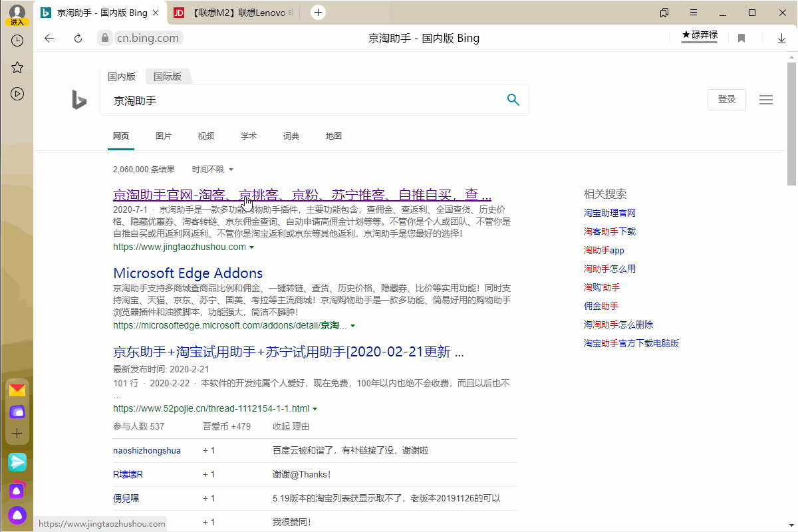Click the comment 我很赞同！
798x532 pixels.
292,523
